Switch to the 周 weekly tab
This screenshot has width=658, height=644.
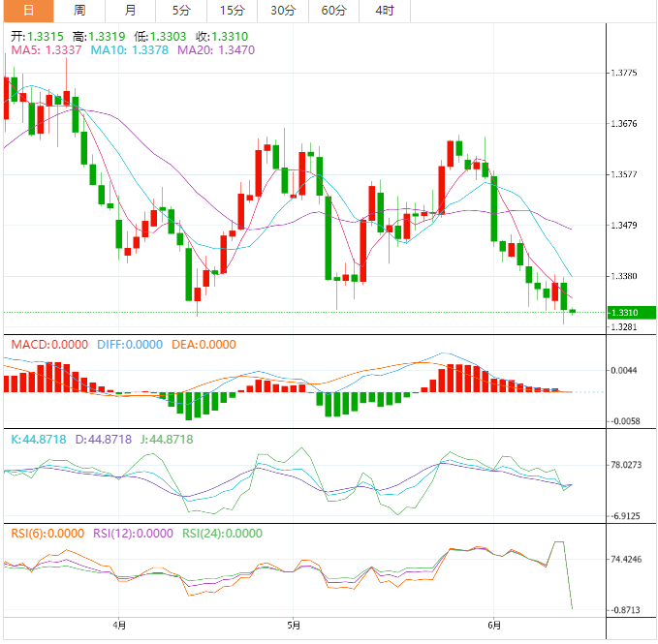[x=79, y=11]
